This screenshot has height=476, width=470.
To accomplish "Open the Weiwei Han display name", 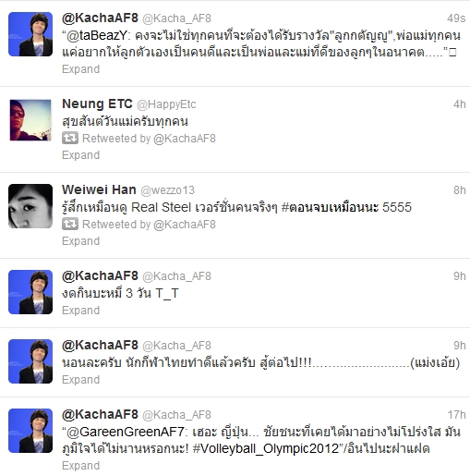I will pyautogui.click(x=99, y=189).
